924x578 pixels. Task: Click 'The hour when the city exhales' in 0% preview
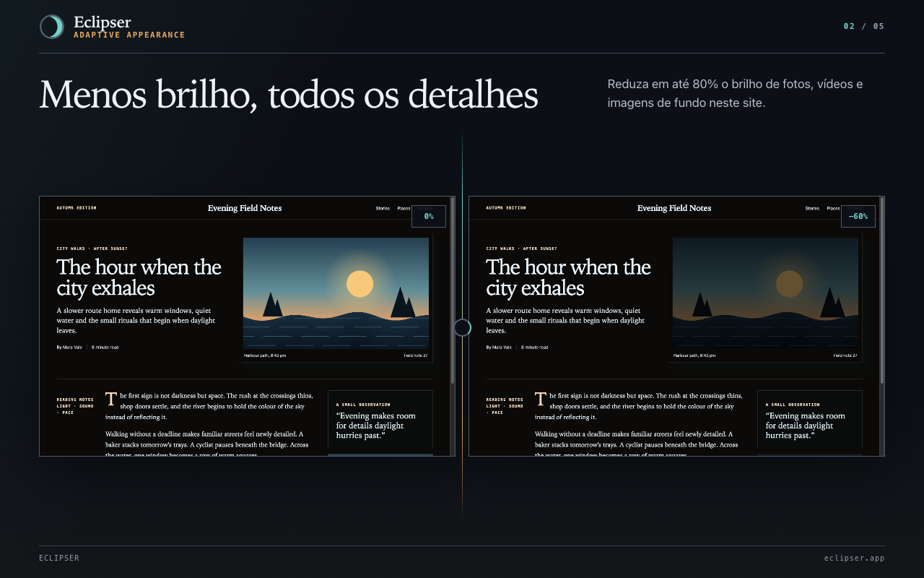(x=139, y=277)
